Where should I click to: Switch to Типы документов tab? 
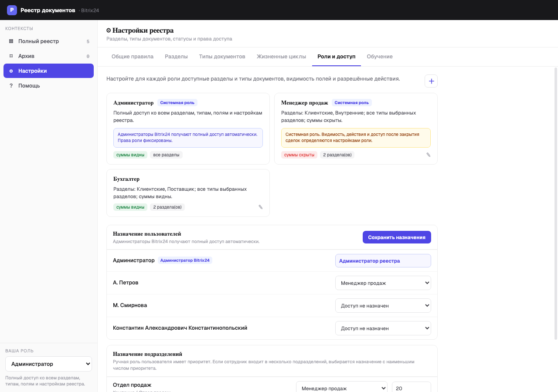[x=222, y=57]
